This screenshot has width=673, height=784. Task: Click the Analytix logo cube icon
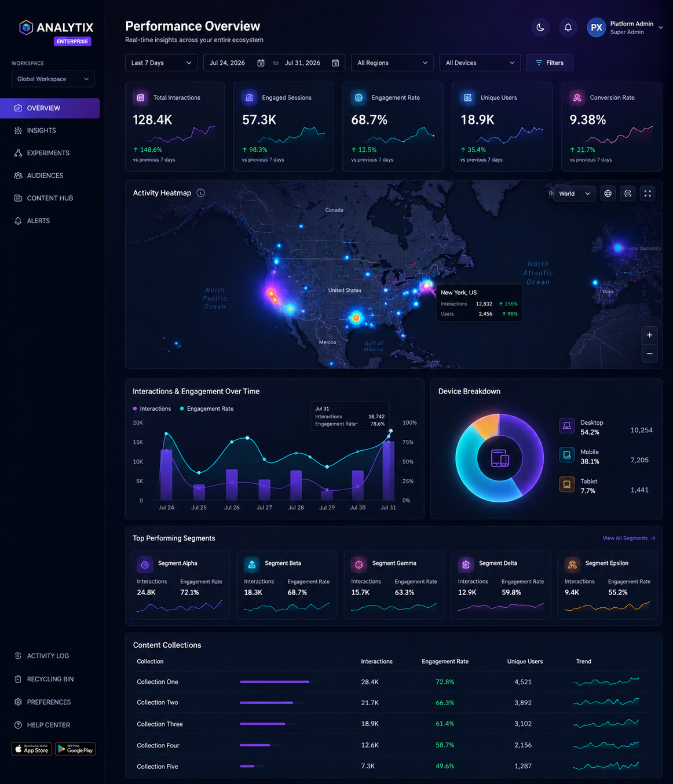coord(26,27)
